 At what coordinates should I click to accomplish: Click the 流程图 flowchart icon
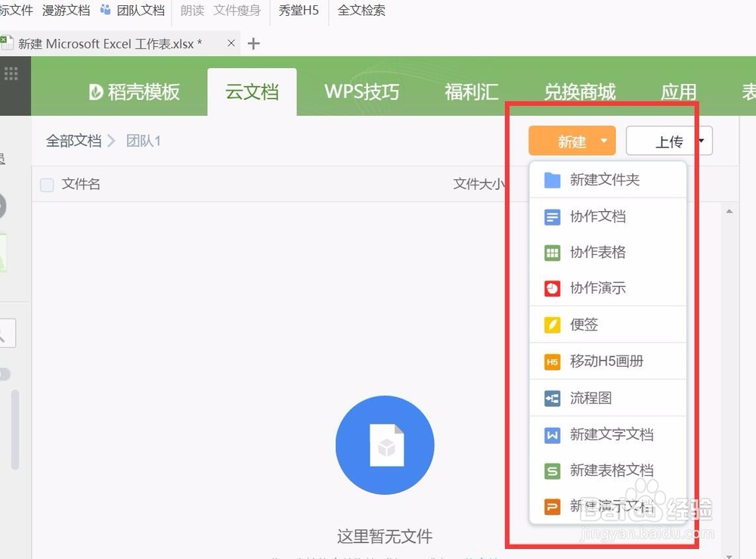[552, 397]
